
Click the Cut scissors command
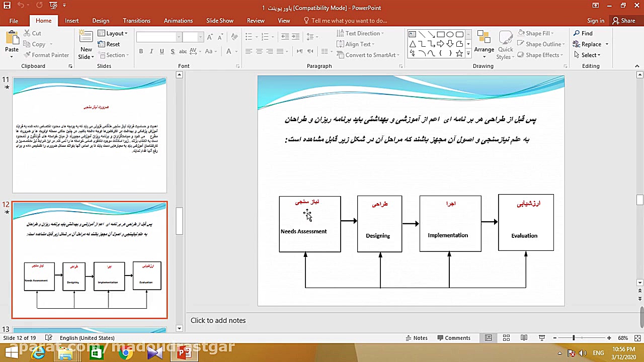point(33,33)
